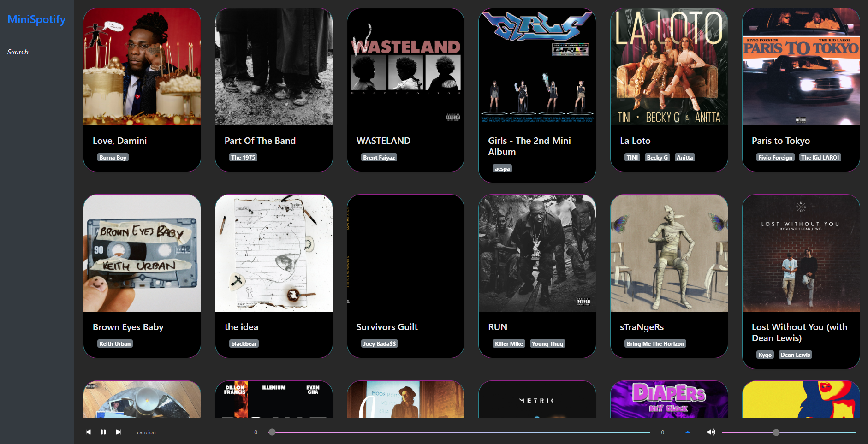Open Search in the sidebar
Screen dimensions: 868x444
(x=18, y=52)
